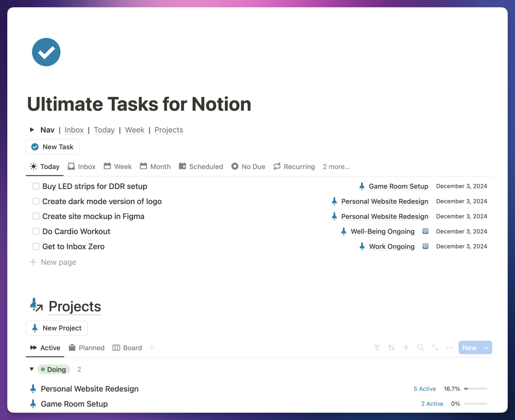Switch to the Scheduled tab

coord(201,166)
